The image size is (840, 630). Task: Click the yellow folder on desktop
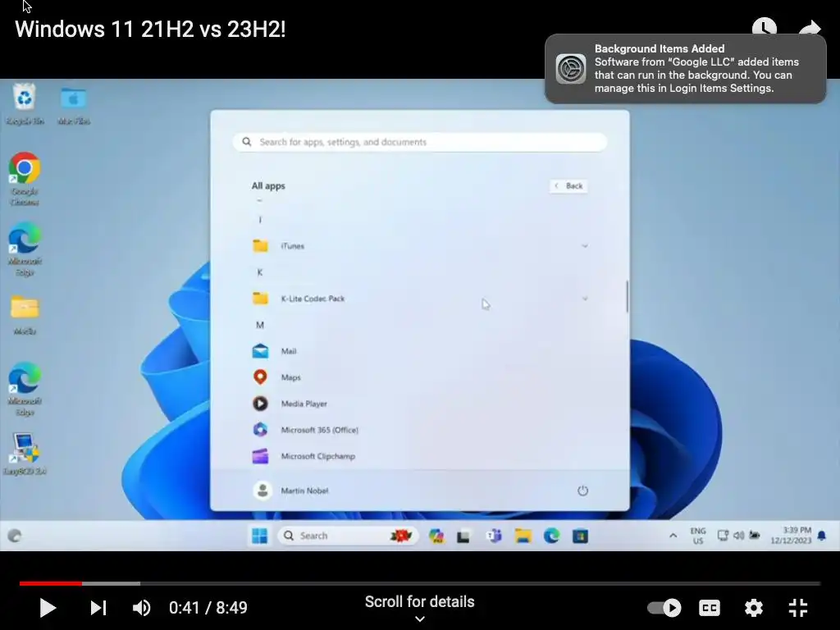coord(25,315)
